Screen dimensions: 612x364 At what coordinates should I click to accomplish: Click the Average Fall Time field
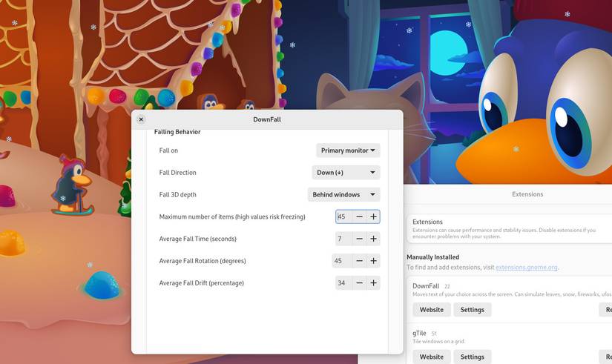[x=344, y=239]
